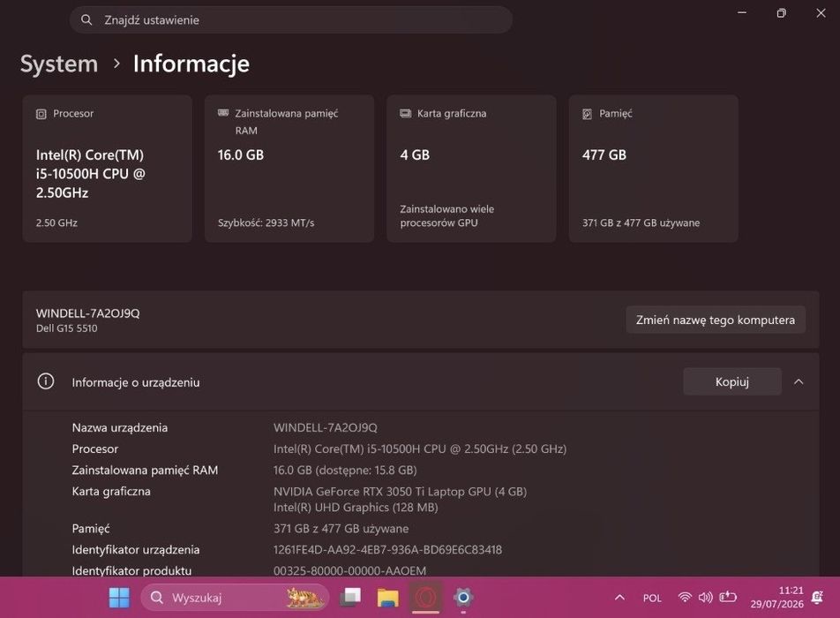Focus the 'Znajdź ustawienie' search field
Viewport: 840px width, 618px height.
pyautogui.click(x=291, y=19)
